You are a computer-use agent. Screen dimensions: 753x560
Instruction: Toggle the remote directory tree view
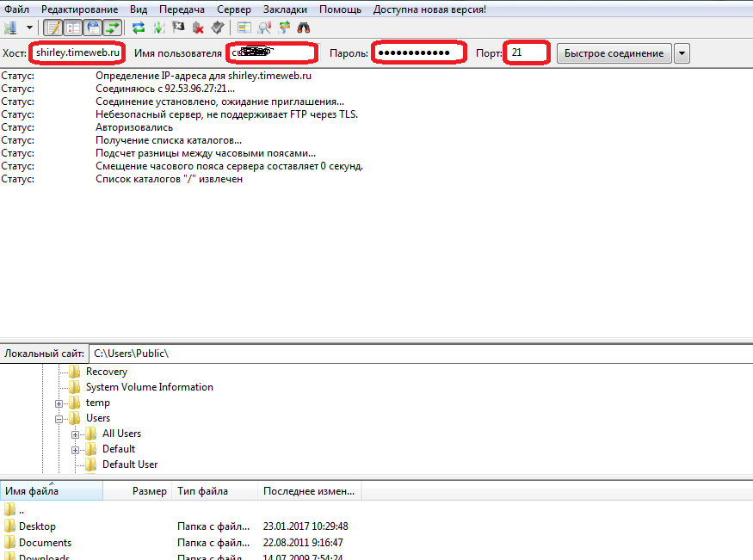(x=93, y=27)
